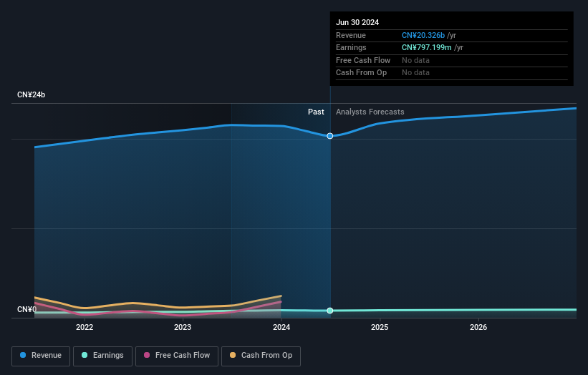The image size is (588, 375).
Task: Toggle the Earnings legend series
Action: pos(102,356)
